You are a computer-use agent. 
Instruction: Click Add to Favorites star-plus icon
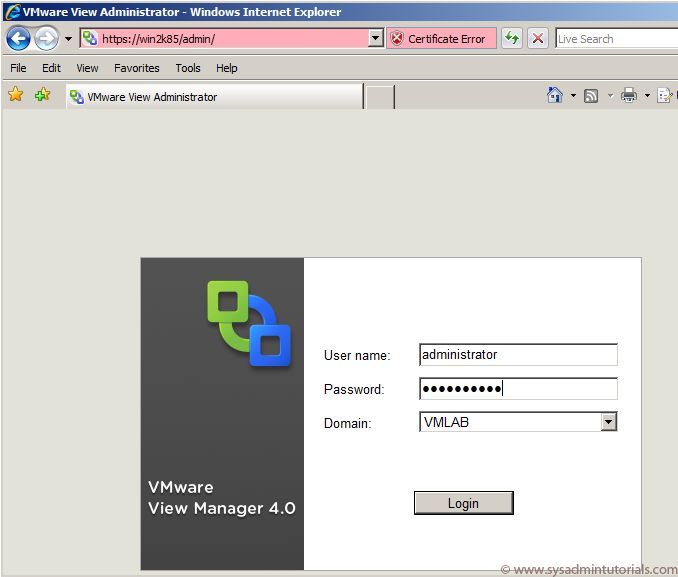(x=42, y=94)
